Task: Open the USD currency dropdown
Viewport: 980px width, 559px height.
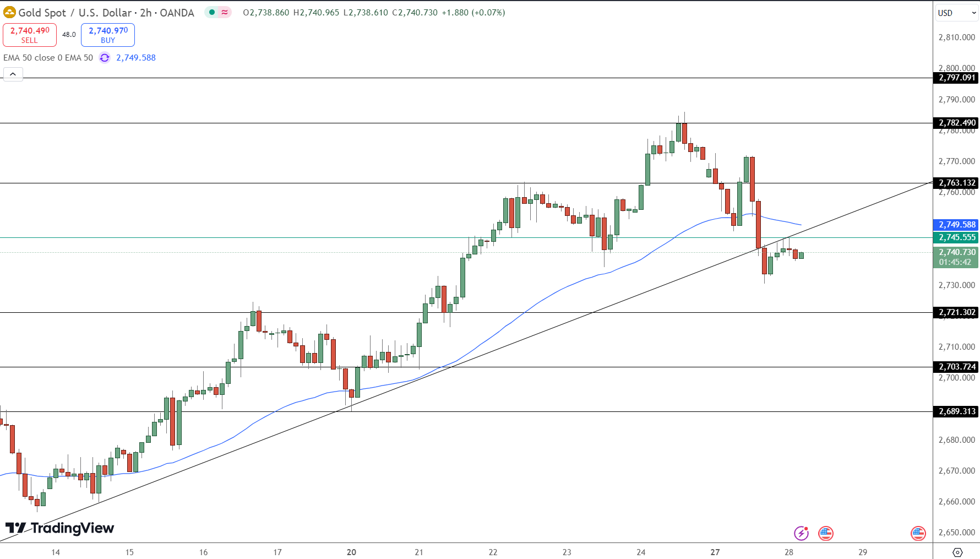Action: coord(957,13)
